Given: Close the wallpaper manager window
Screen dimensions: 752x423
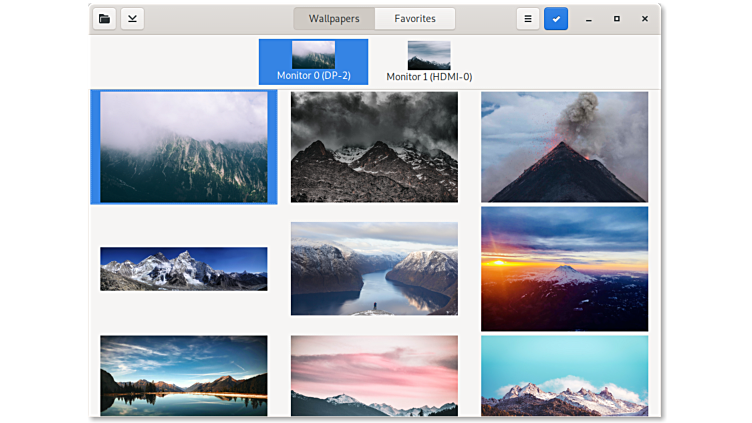Looking at the screenshot, I should [x=644, y=19].
